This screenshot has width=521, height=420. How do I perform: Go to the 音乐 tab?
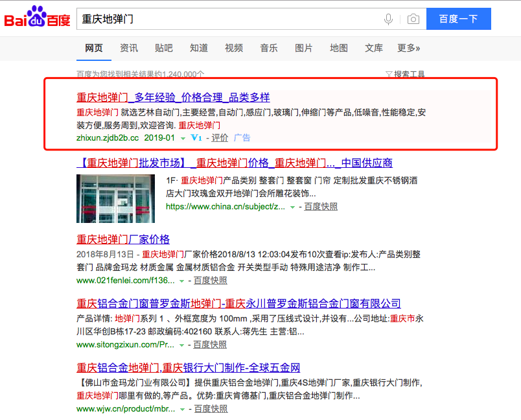pos(269,48)
